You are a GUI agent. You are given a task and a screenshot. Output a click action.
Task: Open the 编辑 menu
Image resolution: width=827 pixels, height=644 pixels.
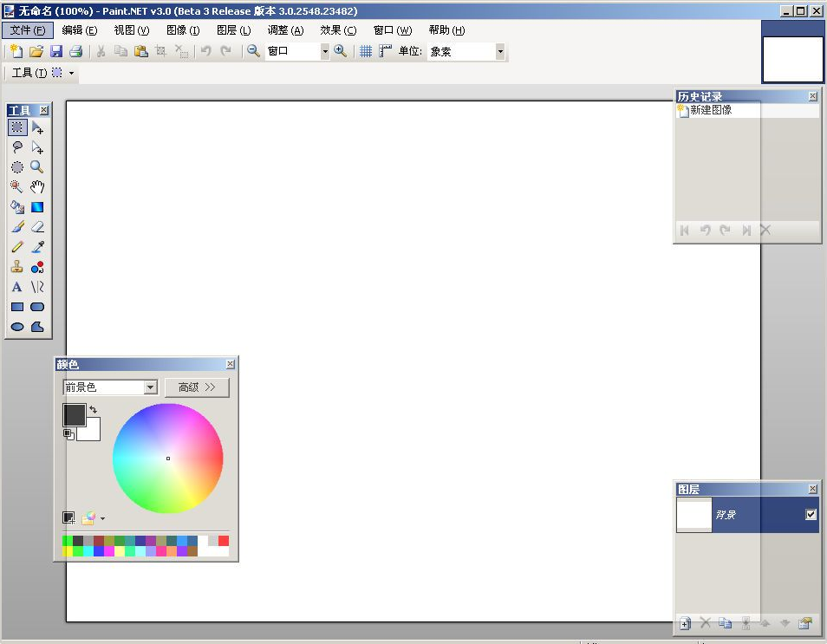pyautogui.click(x=80, y=30)
